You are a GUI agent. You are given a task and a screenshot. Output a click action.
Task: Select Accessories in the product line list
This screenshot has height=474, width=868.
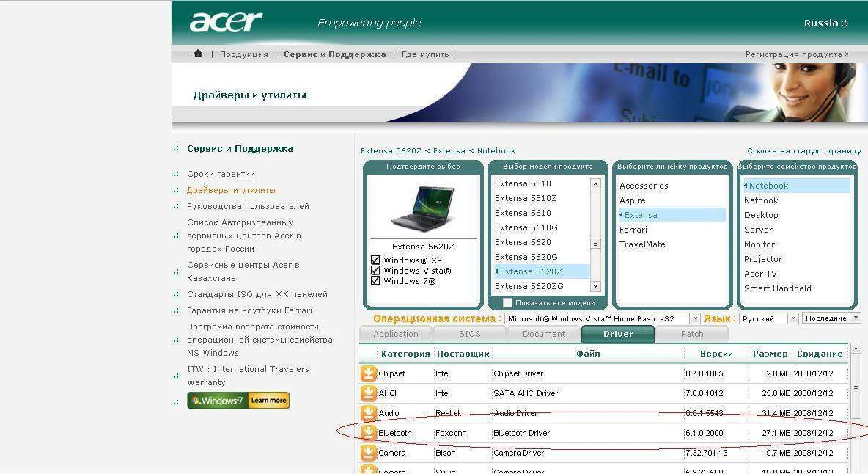pyautogui.click(x=644, y=186)
